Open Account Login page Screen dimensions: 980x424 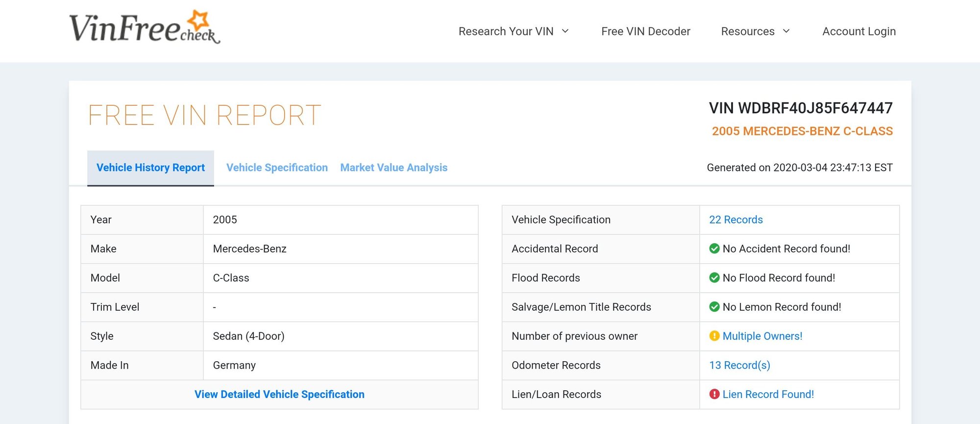[x=859, y=31]
